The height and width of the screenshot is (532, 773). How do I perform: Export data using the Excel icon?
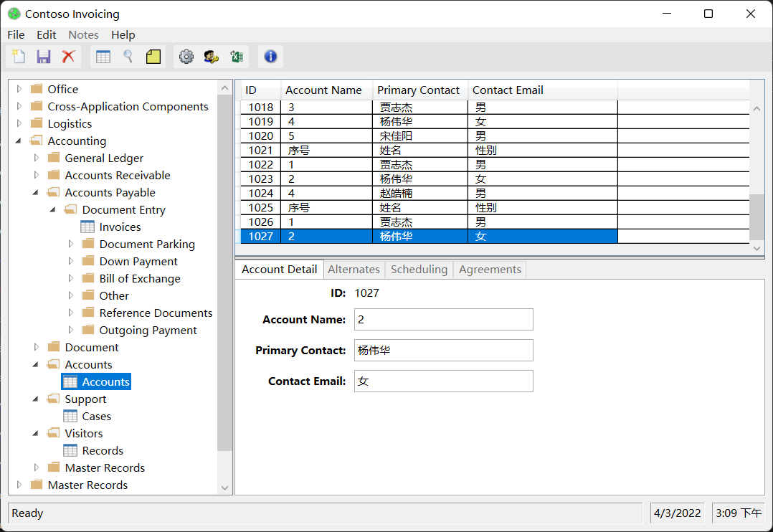pyautogui.click(x=237, y=56)
